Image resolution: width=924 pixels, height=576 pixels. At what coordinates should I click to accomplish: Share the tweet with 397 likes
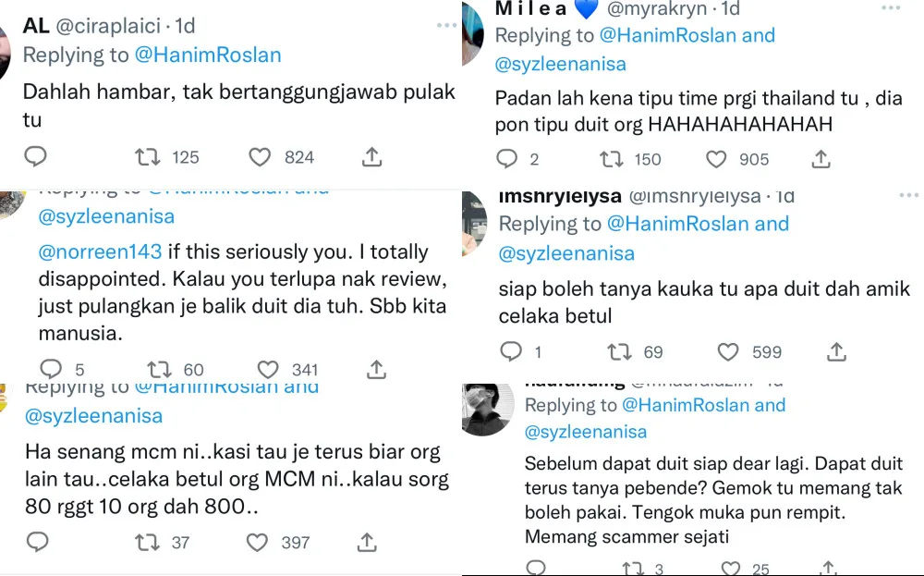click(367, 543)
